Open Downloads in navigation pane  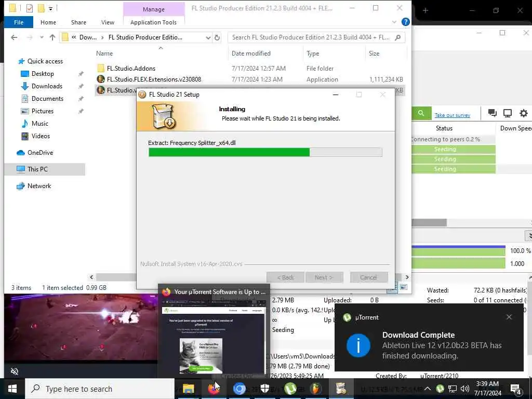(x=47, y=86)
